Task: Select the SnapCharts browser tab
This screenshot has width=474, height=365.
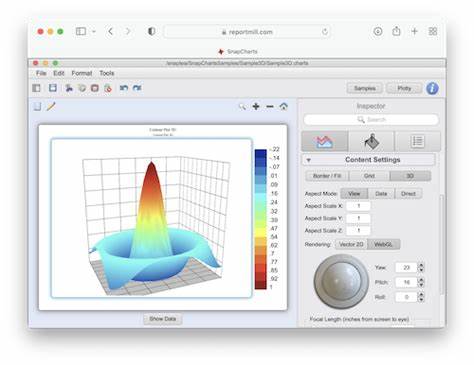Action: (x=238, y=51)
